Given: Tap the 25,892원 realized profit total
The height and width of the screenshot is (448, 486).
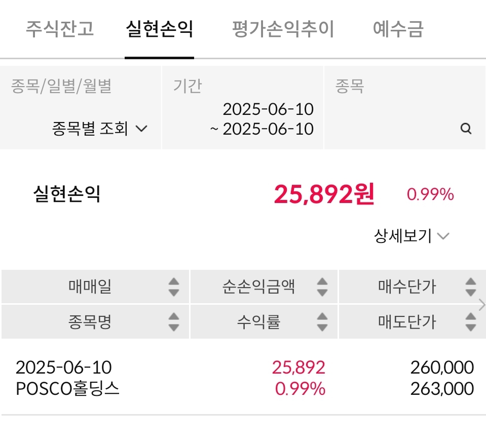Looking at the screenshot, I should tap(324, 194).
